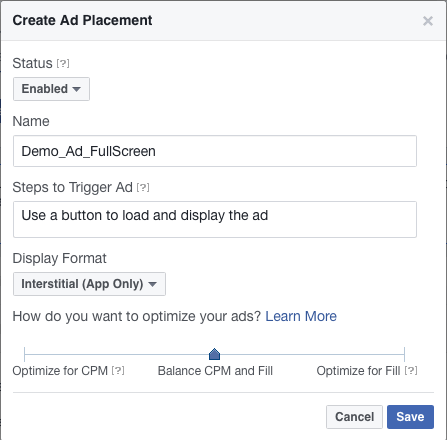Click into the Steps to Trigger Ad textbox
Screen dimensions: 447x440
tap(215, 219)
